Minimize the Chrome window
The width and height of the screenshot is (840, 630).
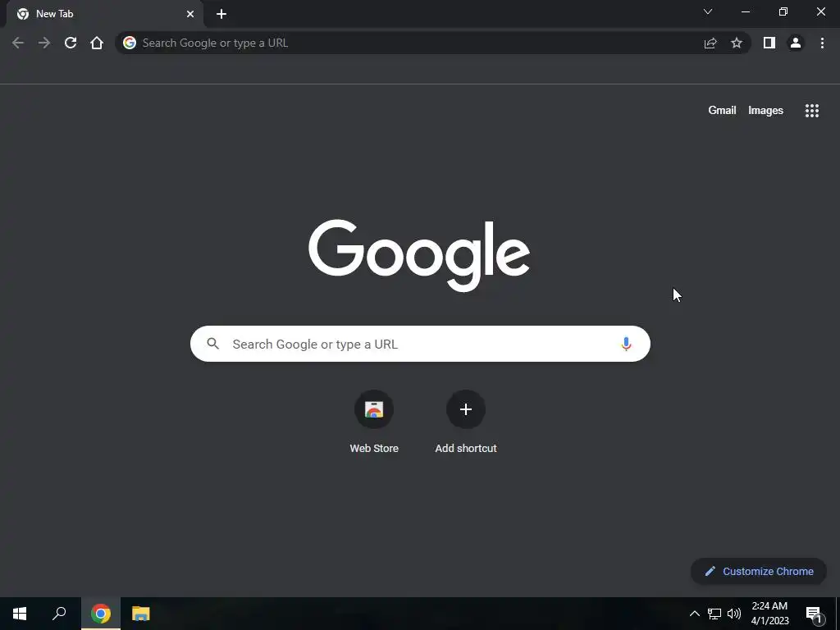coord(746,11)
